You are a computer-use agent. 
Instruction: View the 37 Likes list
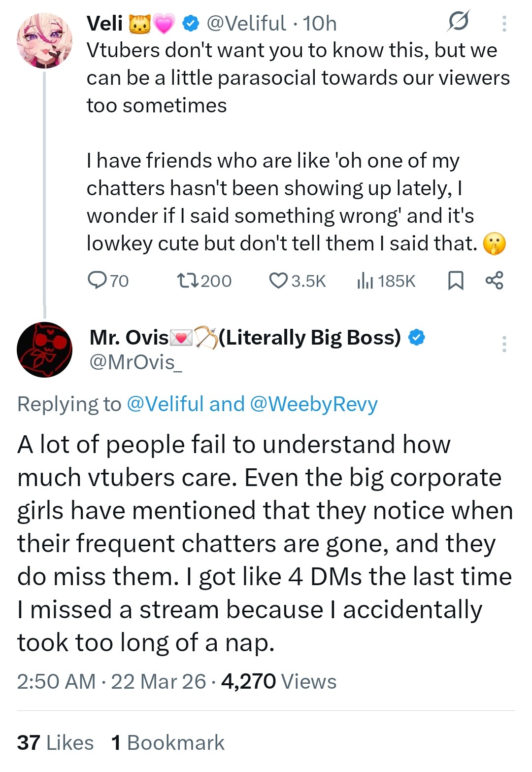click(55, 742)
